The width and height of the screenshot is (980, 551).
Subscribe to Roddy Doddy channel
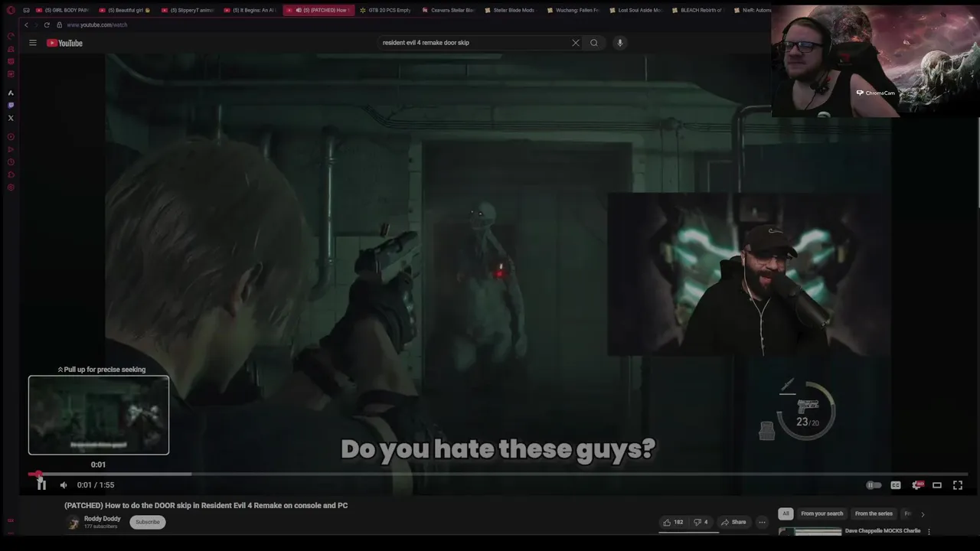[148, 522]
